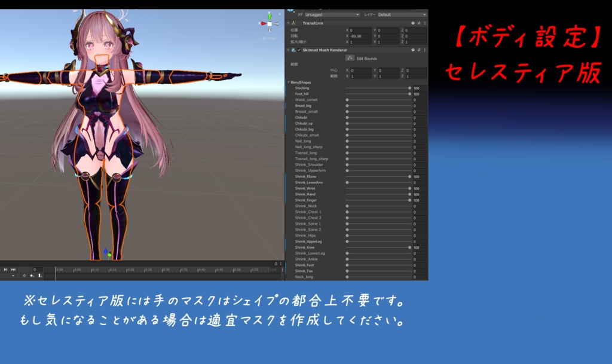Click the timeline frame number field
The image size is (612, 364).
(x=38, y=269)
